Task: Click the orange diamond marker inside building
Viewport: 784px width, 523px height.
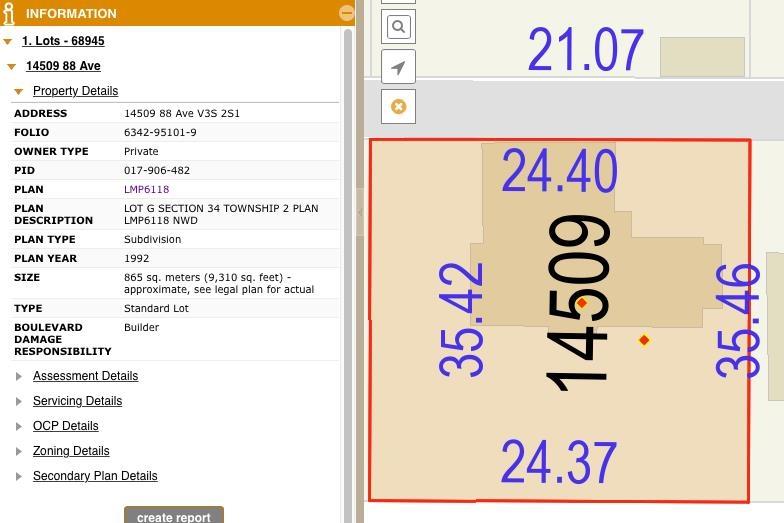Action: 582,303
